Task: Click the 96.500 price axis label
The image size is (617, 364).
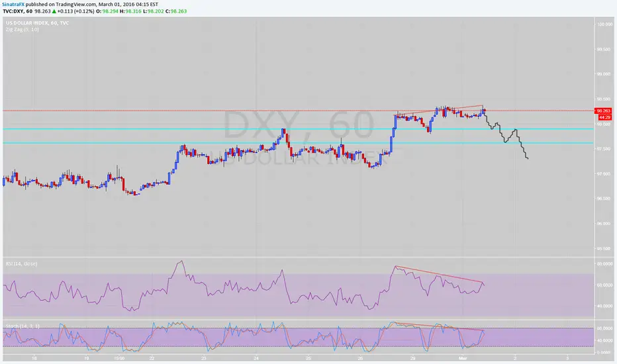Action: pyautogui.click(x=605, y=199)
